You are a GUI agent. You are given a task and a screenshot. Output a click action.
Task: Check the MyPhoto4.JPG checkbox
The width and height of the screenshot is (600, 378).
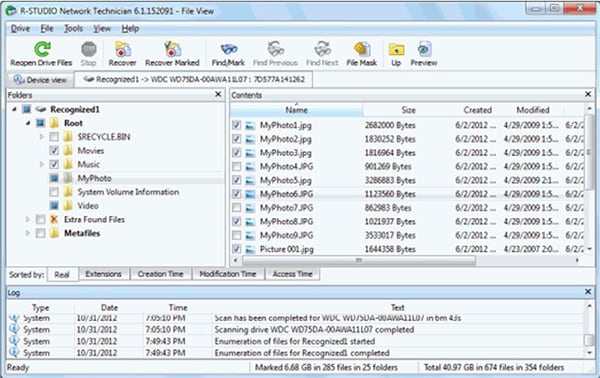click(x=236, y=166)
